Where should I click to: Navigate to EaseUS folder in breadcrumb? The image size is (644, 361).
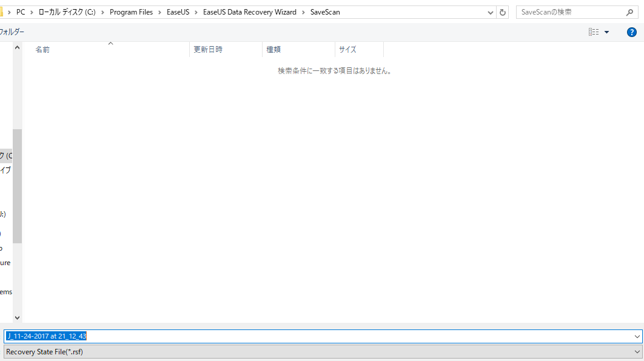pos(178,12)
